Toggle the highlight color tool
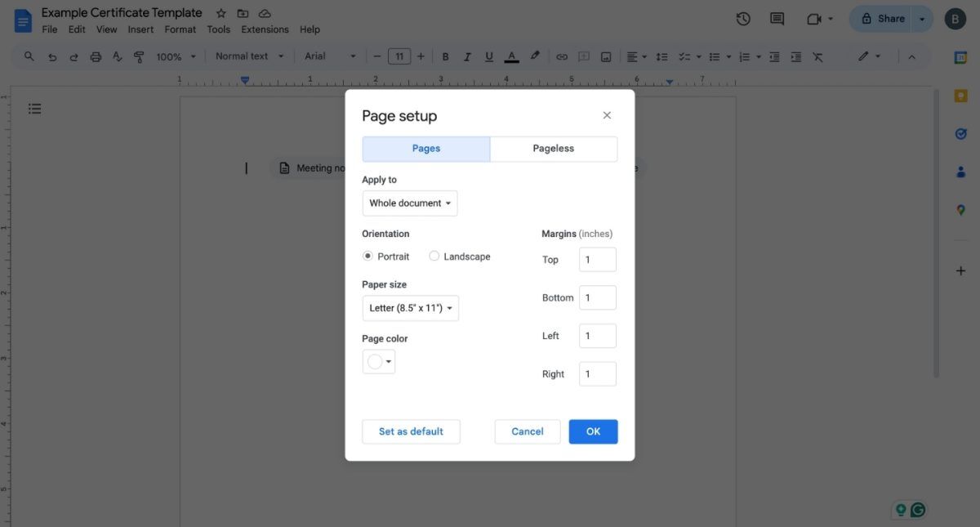980x527 pixels. pyautogui.click(x=535, y=56)
